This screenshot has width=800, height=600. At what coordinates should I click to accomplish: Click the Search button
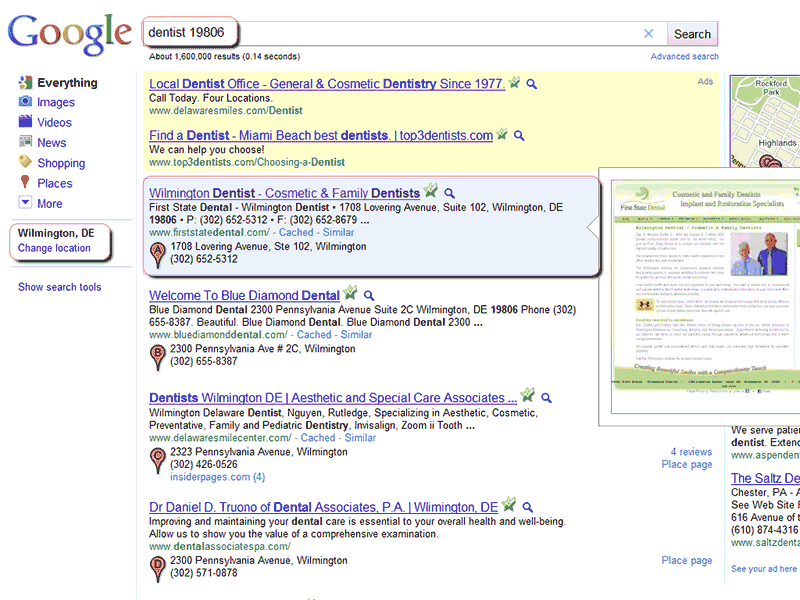coord(692,34)
